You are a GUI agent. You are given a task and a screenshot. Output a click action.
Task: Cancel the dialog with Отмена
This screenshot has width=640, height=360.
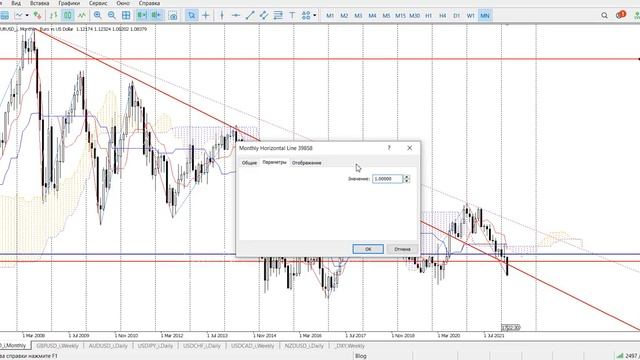click(402, 249)
